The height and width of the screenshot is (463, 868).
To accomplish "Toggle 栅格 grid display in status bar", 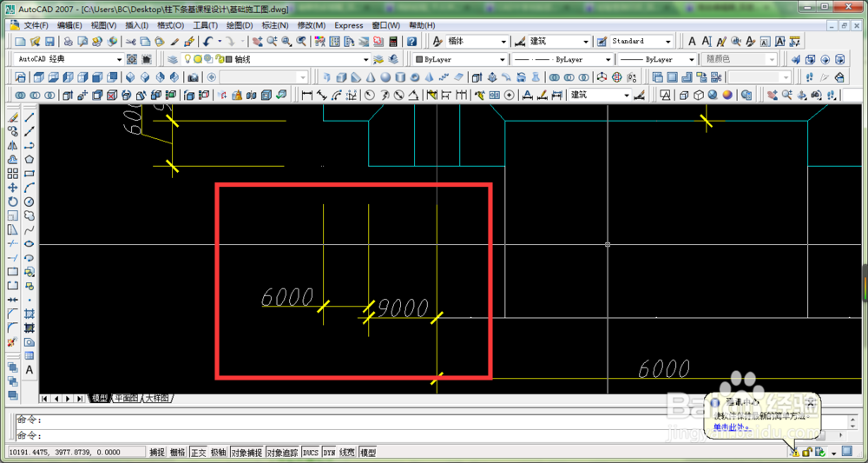I will tap(177, 453).
